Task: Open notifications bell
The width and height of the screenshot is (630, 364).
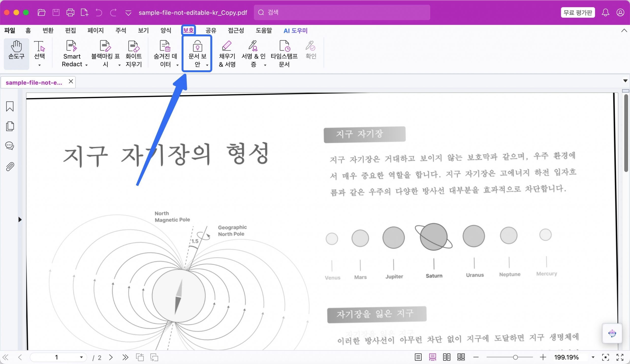Action: click(605, 13)
